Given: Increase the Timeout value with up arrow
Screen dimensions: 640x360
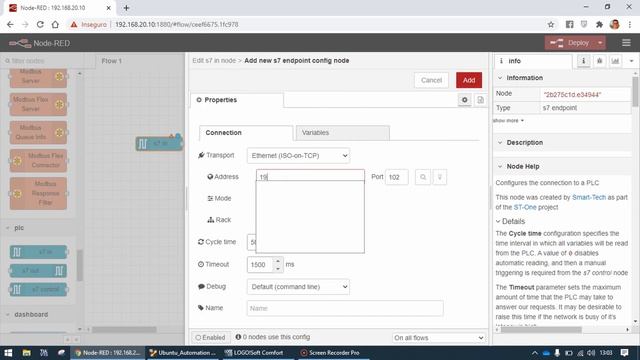Looking at the screenshot, I should (278, 261).
